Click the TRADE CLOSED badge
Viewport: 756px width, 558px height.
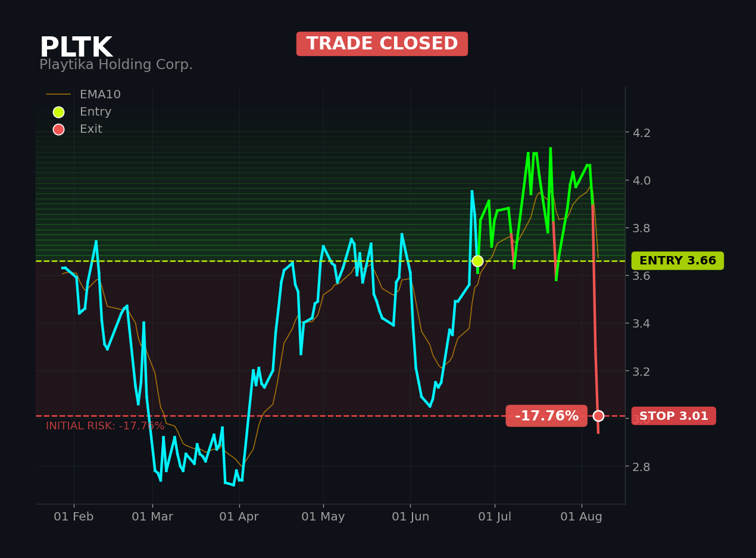(x=382, y=44)
